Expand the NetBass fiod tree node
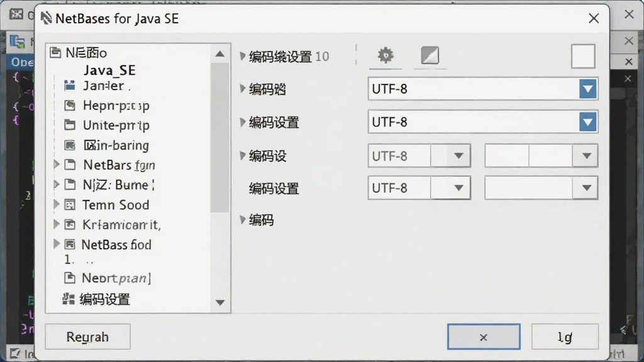 pyautogui.click(x=57, y=244)
